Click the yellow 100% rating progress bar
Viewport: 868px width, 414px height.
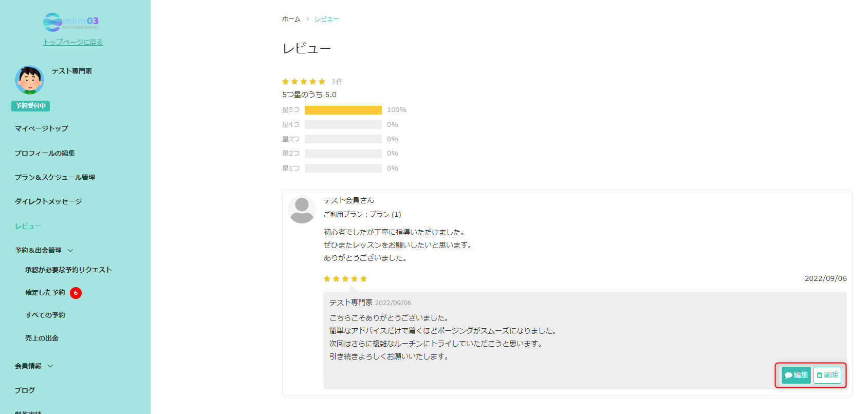[342, 109]
